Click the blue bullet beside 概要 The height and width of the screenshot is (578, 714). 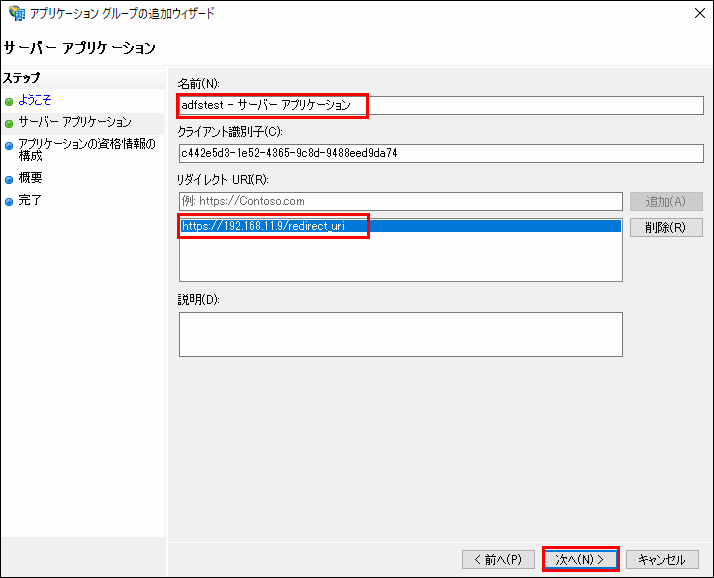point(9,179)
